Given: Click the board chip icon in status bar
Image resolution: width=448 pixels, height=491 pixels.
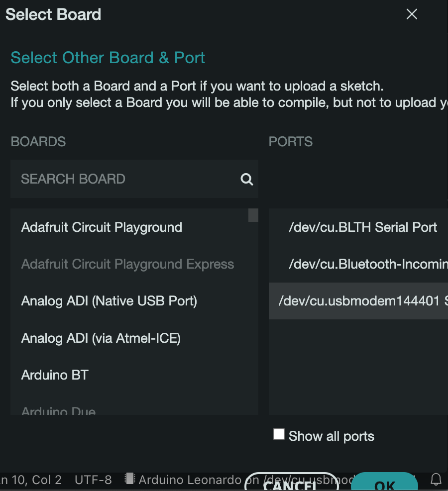Looking at the screenshot, I should (x=130, y=479).
